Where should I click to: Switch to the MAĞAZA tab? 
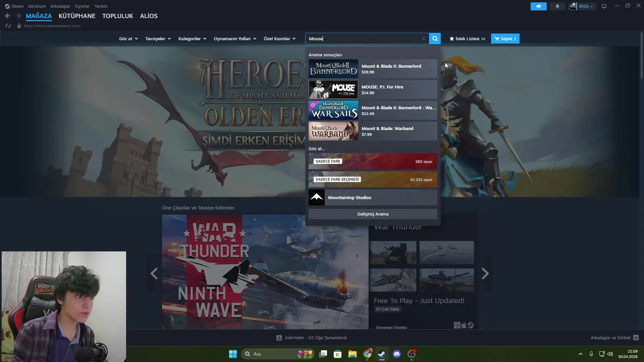[x=39, y=16]
